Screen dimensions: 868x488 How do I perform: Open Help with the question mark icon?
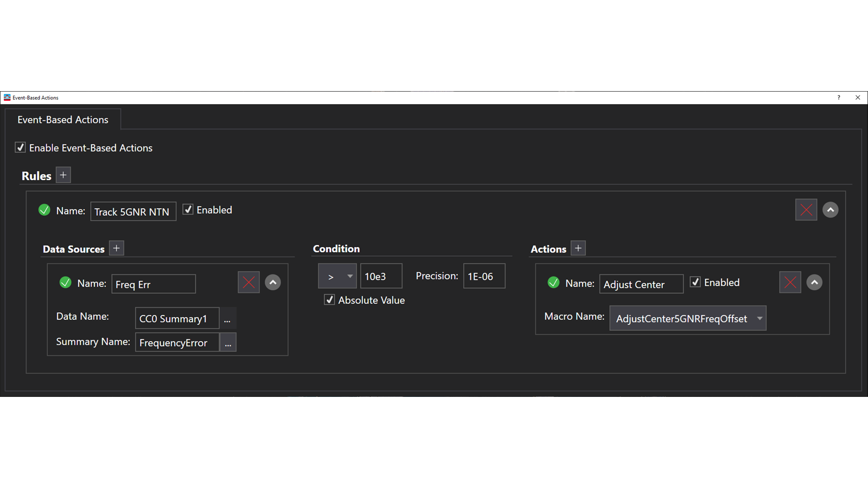[x=839, y=98]
